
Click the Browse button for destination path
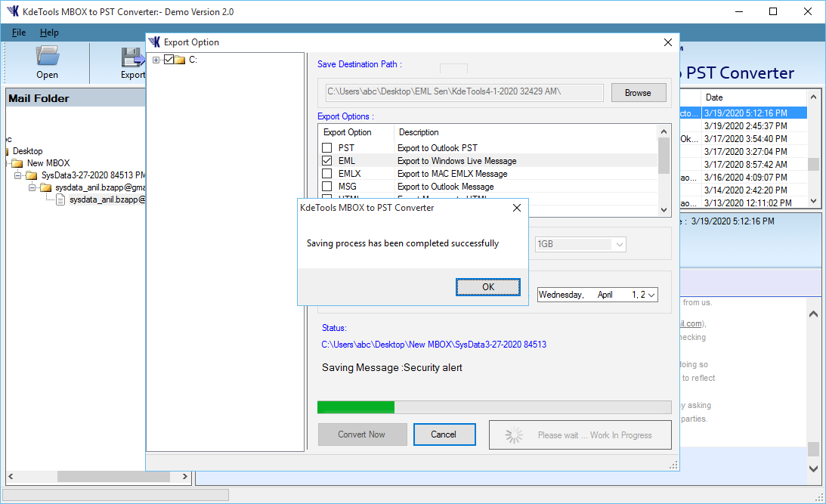coord(639,93)
